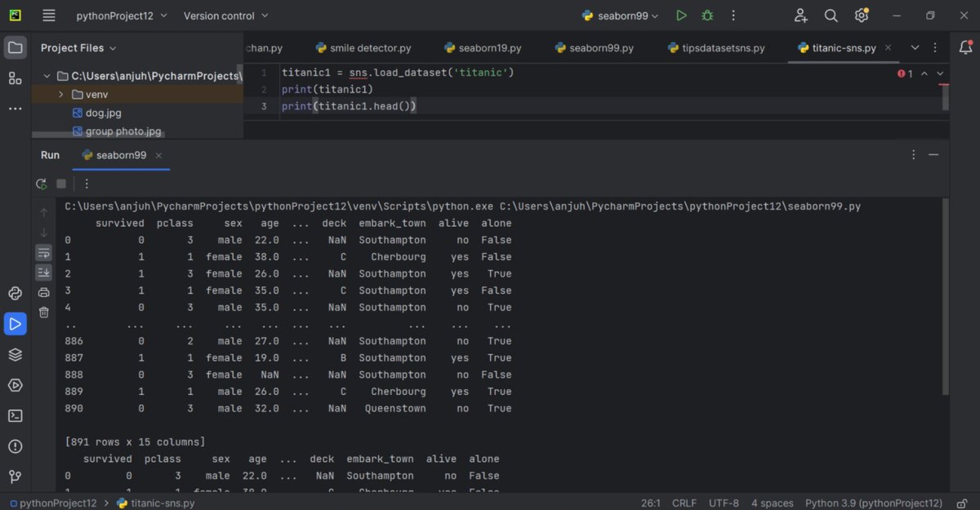Click pythonProject12 breadcrumb in status bar

53,503
